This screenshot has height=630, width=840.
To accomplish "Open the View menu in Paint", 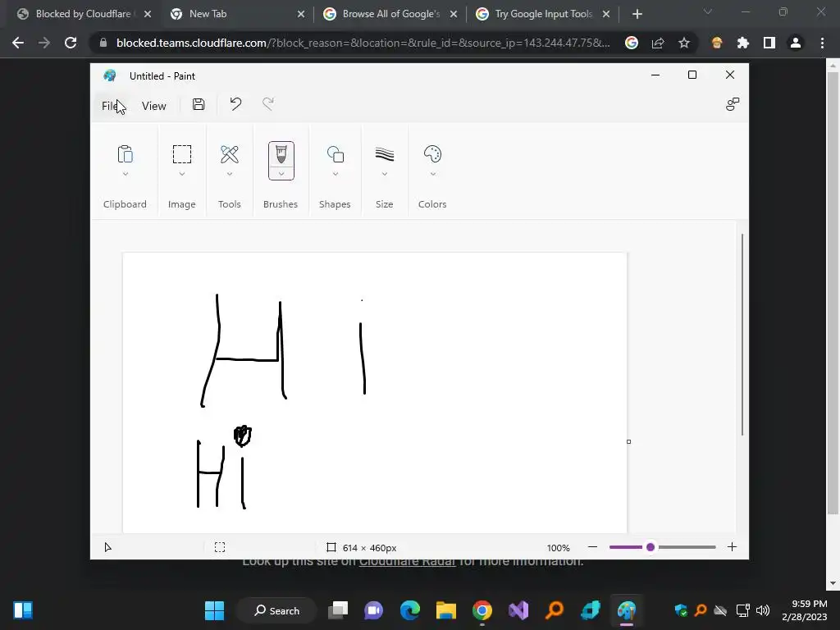I will pyautogui.click(x=153, y=106).
